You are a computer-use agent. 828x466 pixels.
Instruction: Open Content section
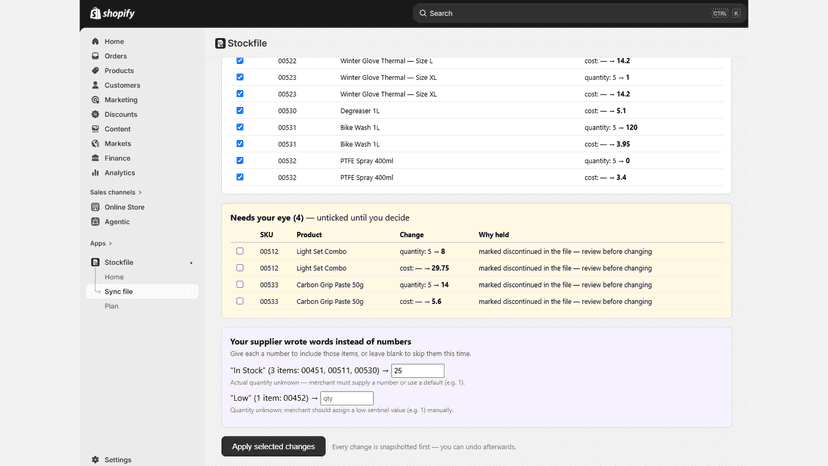[x=117, y=129]
